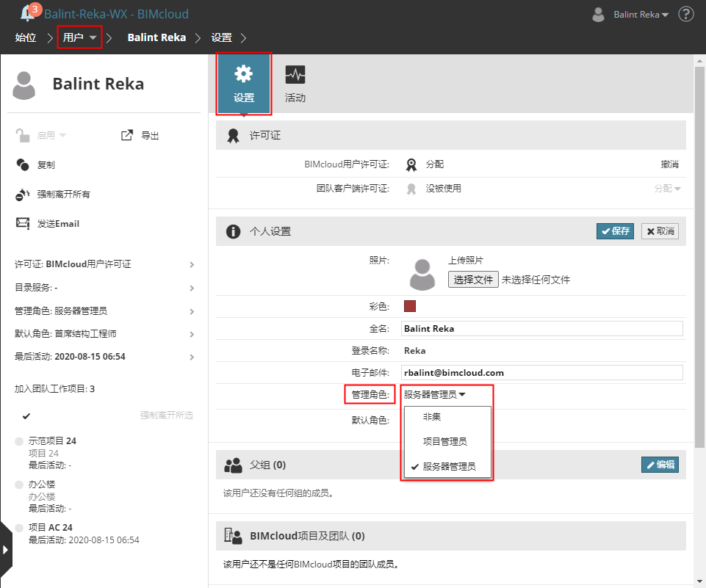Image resolution: width=706 pixels, height=588 pixels.
Task: Open the red 彩色 color swatch
Action: [410, 306]
